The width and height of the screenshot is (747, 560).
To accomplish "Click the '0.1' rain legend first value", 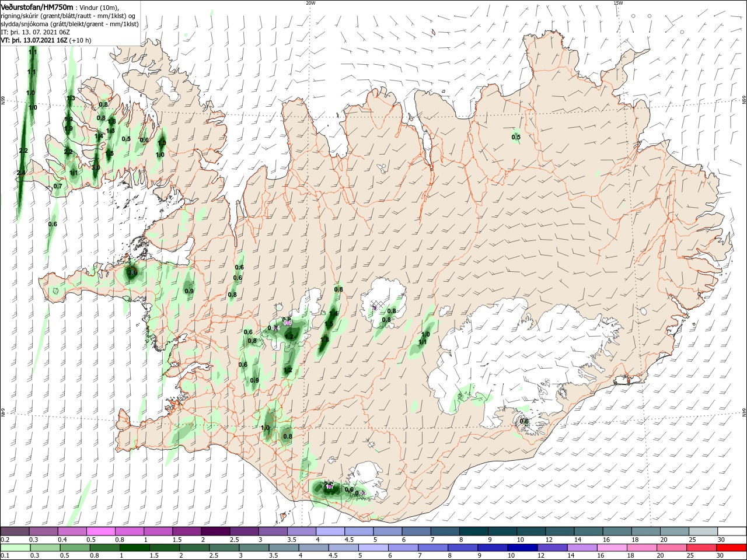I will tap(5, 556).
